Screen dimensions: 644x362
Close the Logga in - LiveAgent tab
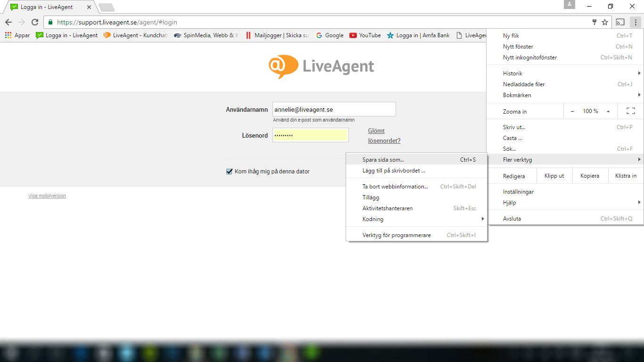(x=88, y=7)
